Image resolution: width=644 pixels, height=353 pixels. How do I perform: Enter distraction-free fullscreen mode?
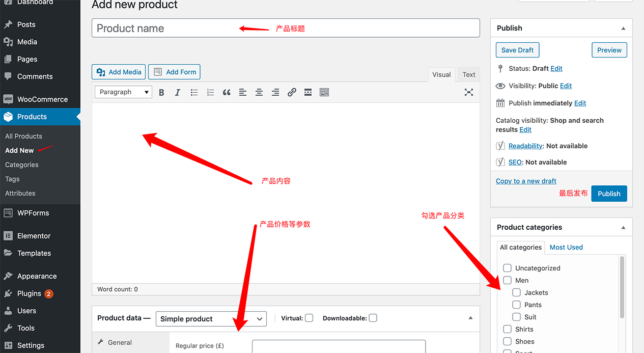469,92
